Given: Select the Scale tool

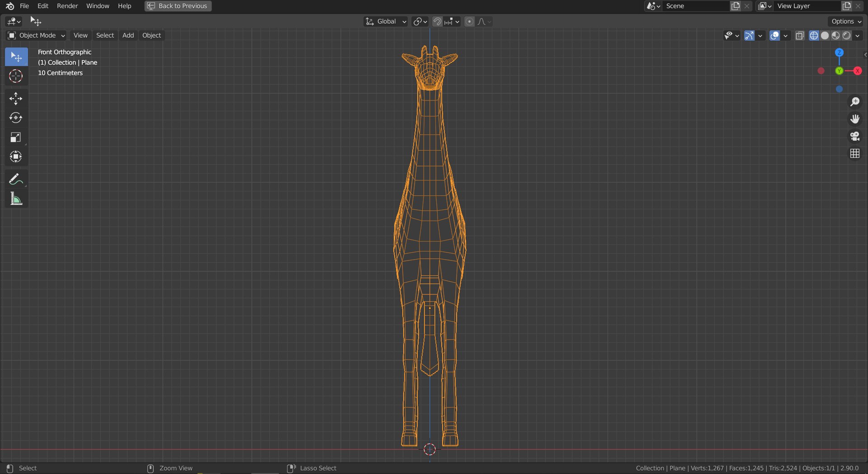Looking at the screenshot, I should [x=16, y=137].
